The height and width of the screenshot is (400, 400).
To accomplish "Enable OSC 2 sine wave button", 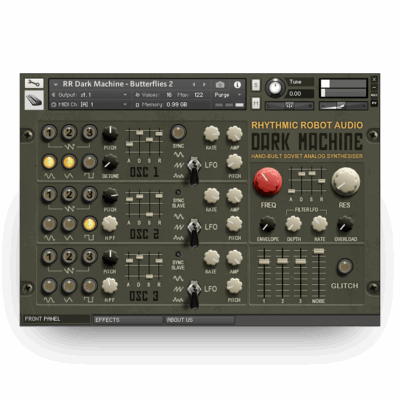I will coord(49,224).
